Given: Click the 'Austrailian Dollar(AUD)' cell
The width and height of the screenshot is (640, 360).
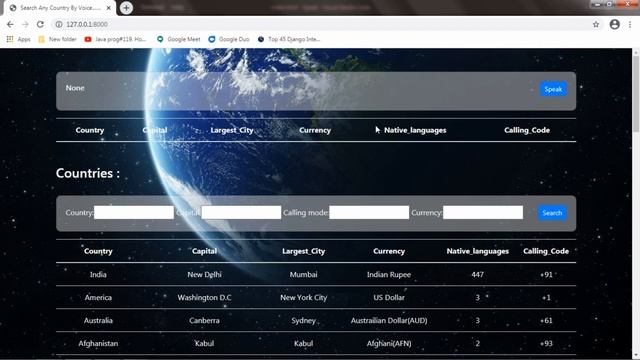Looking at the screenshot, I should [389, 320].
